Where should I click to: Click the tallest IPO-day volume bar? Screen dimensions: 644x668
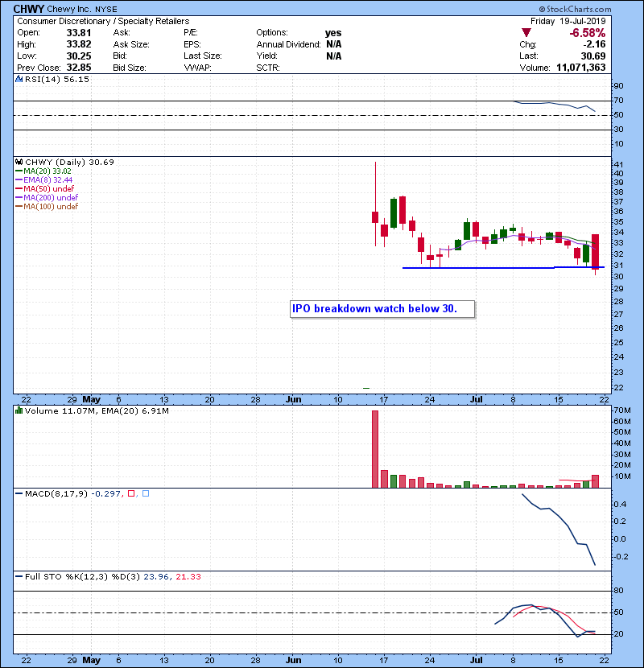click(375, 449)
